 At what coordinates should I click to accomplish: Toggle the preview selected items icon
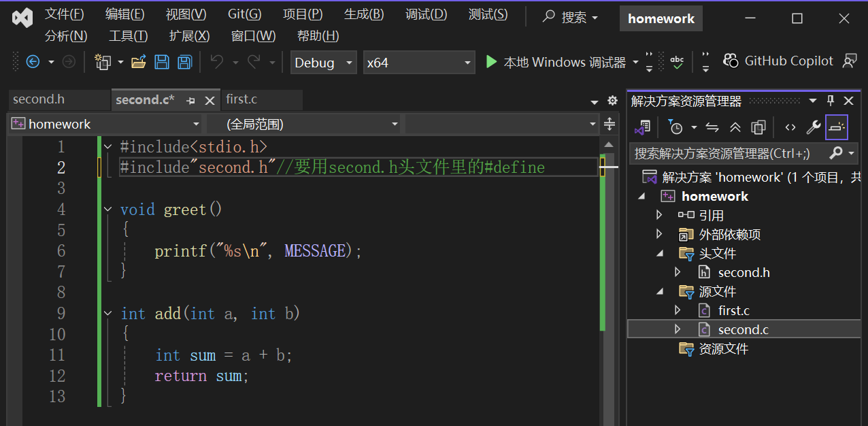(837, 127)
